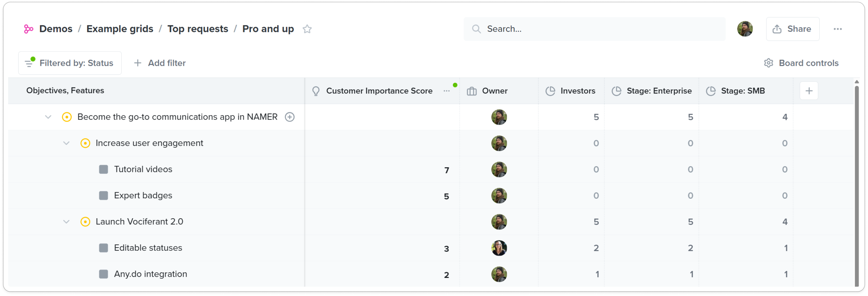This screenshot has height=296, width=868.
Task: Check the Tutorial videos checkbox
Action: (x=103, y=169)
